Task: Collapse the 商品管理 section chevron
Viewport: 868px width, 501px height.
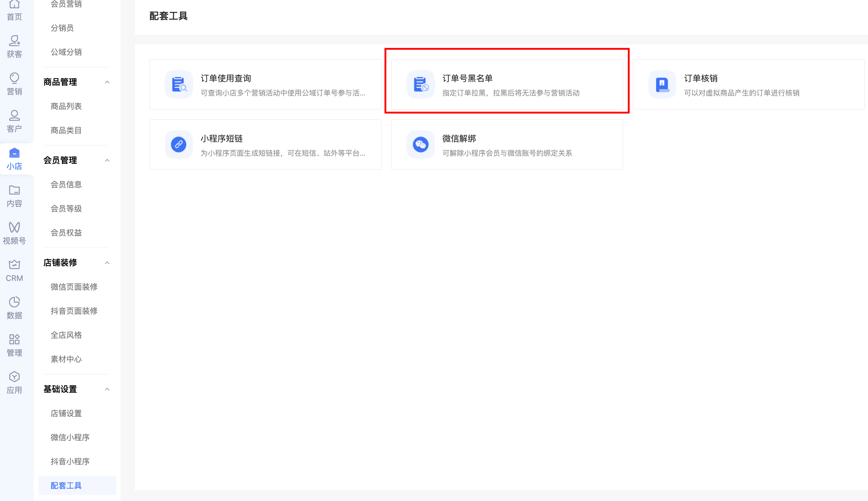Action: point(107,82)
